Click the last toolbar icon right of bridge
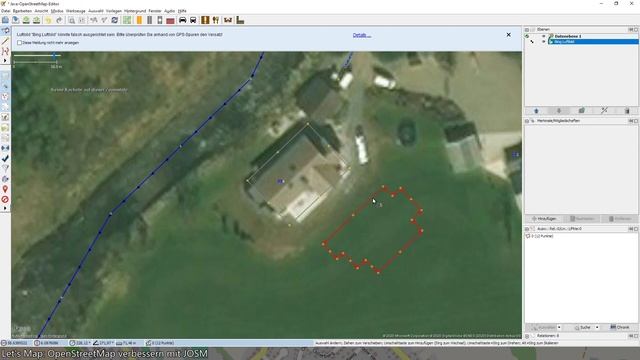The width and height of the screenshot is (640, 360). (x=240, y=20)
